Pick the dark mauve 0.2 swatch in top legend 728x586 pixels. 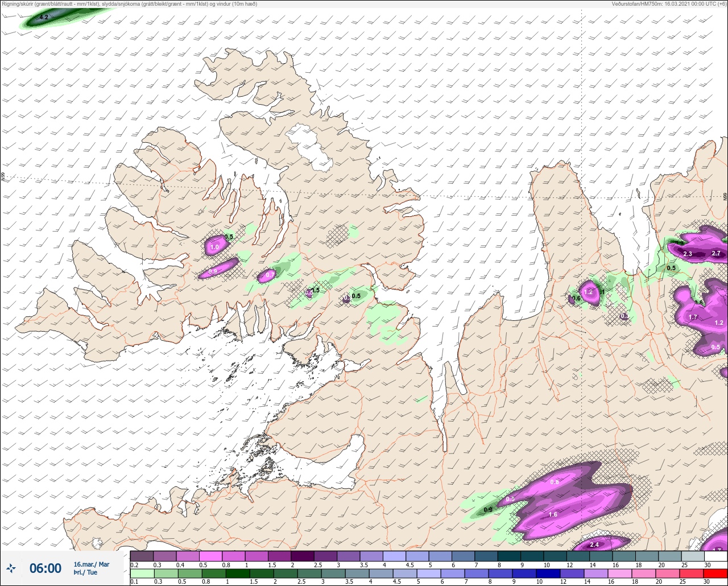coord(142,556)
